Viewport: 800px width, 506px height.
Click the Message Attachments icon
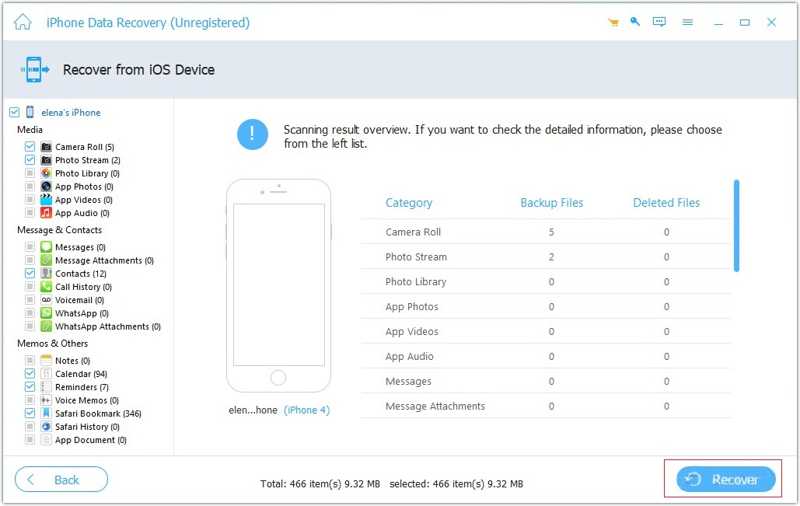pyautogui.click(x=46, y=260)
